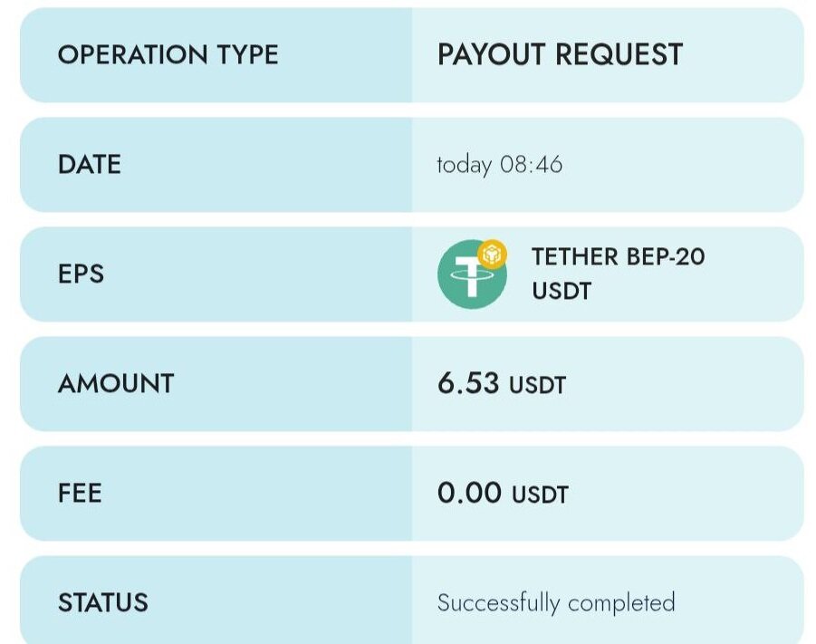Click the word "today" in the date value

coord(464,165)
